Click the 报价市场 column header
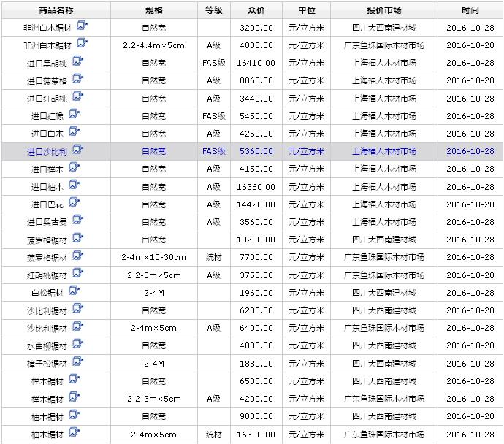 point(384,11)
